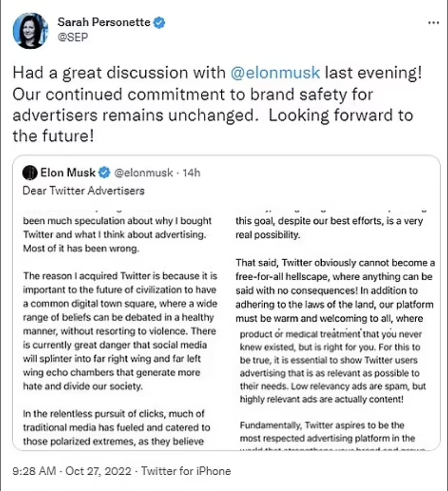Click the Sarah Personette display name
Viewport: 448px width, 491px height.
point(104,22)
